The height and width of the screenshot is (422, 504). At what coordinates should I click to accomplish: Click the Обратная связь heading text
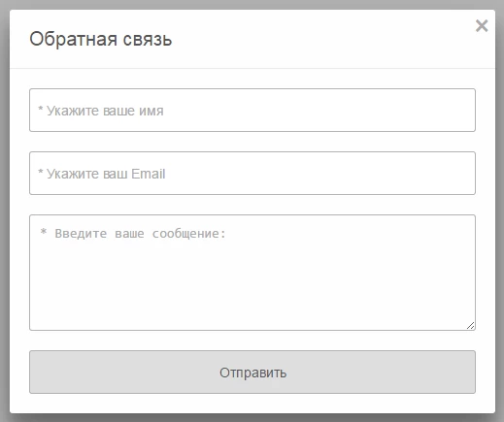coord(101,39)
